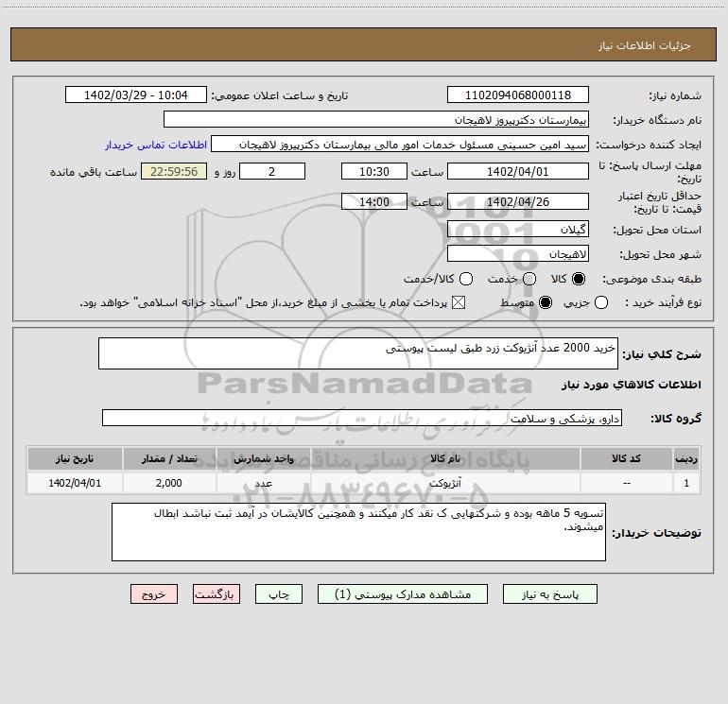Click the شماره نیاز number field

(x=518, y=95)
